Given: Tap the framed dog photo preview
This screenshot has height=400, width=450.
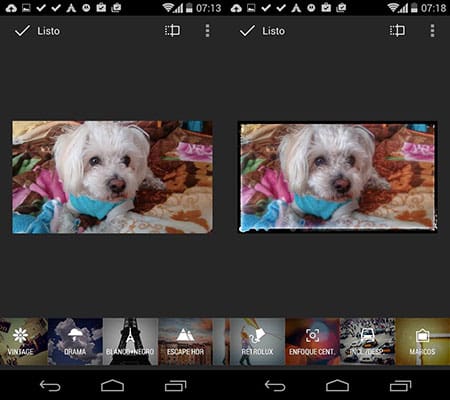Looking at the screenshot, I should pos(337,177).
